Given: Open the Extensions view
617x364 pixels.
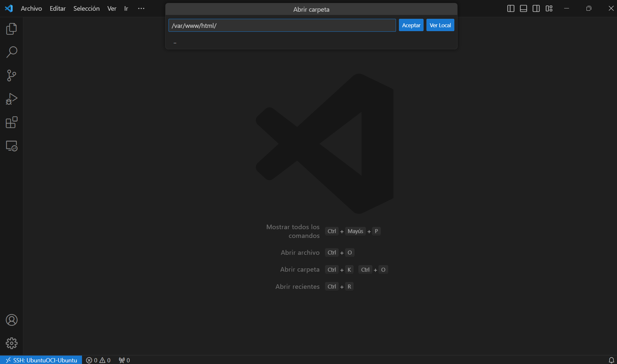Looking at the screenshot, I should pos(11,122).
